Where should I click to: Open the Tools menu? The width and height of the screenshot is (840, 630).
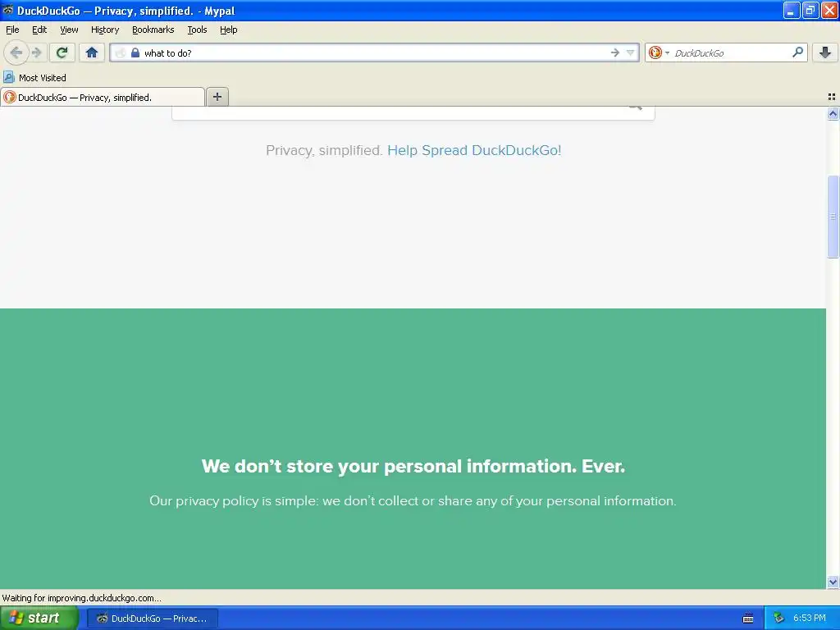click(197, 30)
